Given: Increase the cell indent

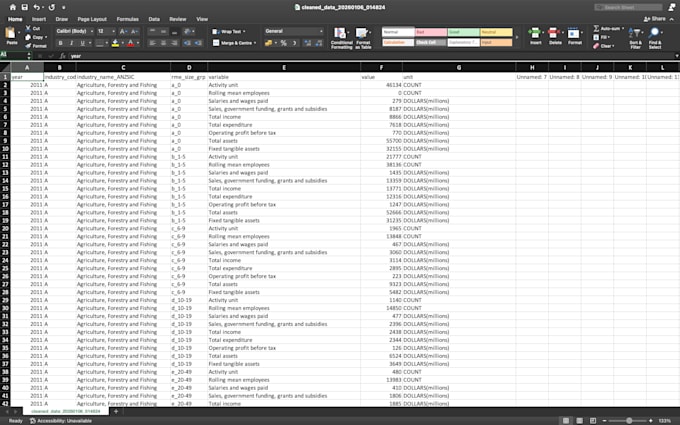Looking at the screenshot, I should point(198,43).
